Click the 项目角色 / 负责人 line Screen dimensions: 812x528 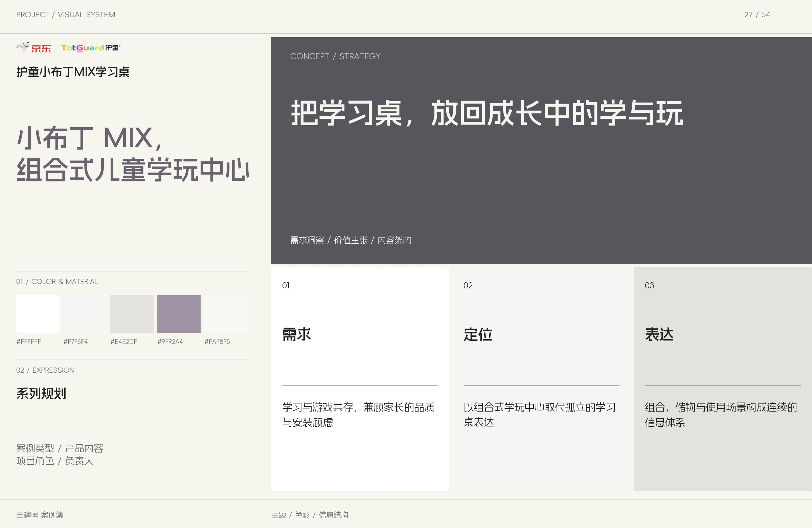pyautogui.click(x=55, y=461)
